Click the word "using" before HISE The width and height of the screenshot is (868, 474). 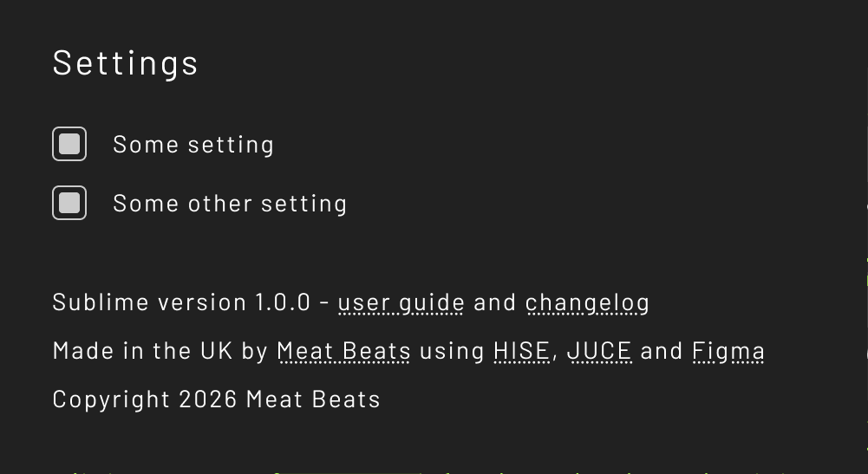click(x=452, y=351)
